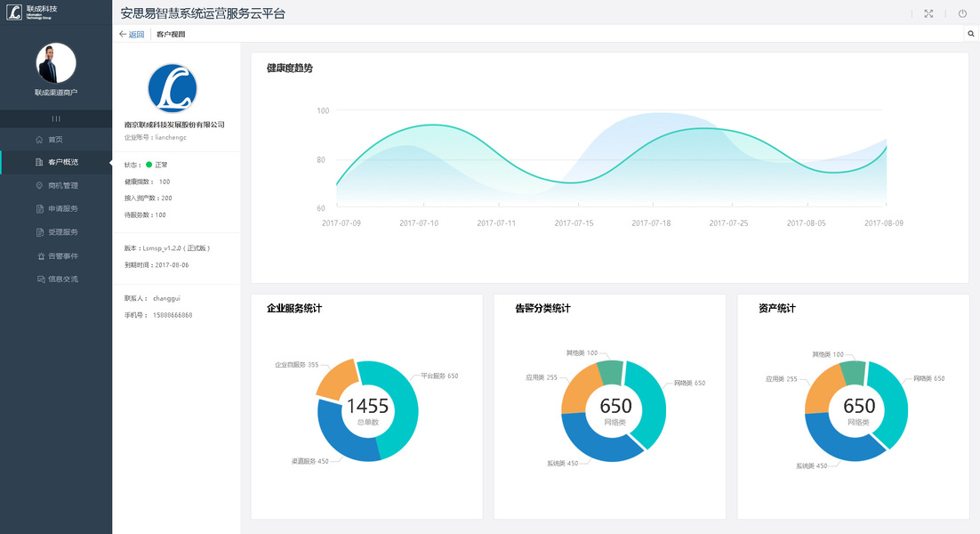Click the 联成科技 logo in the top-left corner
This screenshot has width=980, height=534.
pyautogui.click(x=32, y=12)
